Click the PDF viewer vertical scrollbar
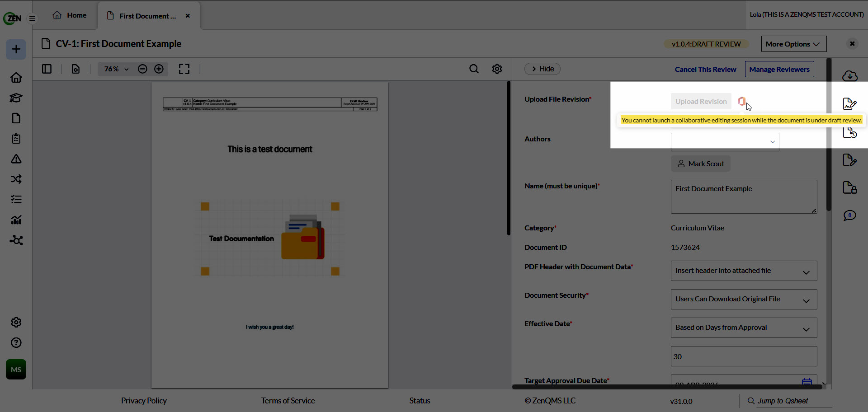868x412 pixels. [509, 158]
